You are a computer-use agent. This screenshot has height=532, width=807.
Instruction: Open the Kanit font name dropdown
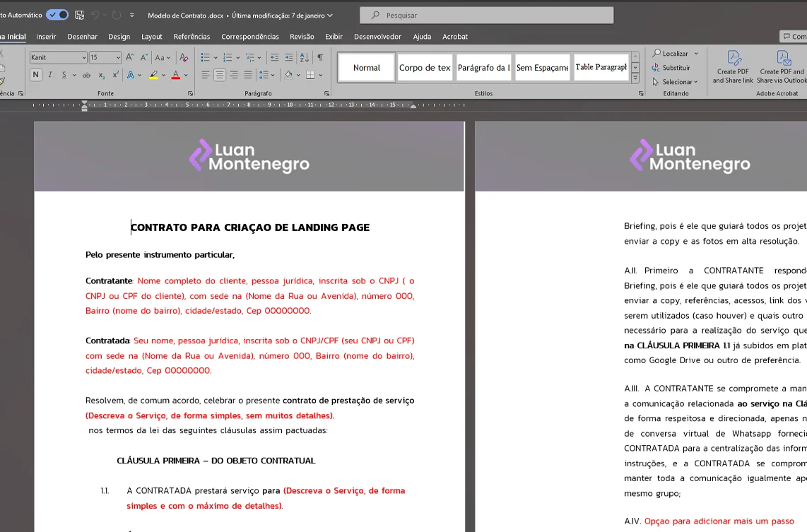pyautogui.click(x=84, y=57)
